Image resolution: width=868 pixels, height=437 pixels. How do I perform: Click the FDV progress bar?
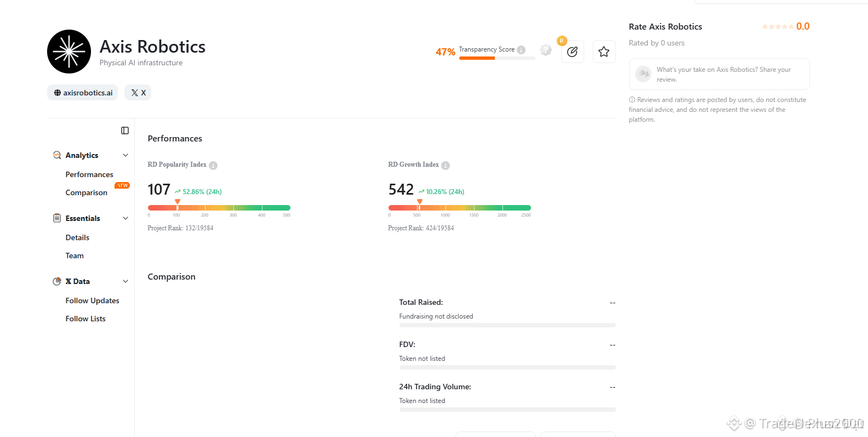tap(507, 367)
